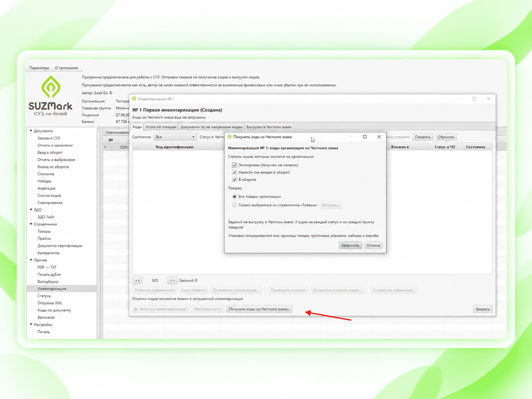Uncheck «Эмитирован (получен, не нанесен)»

coord(234,165)
